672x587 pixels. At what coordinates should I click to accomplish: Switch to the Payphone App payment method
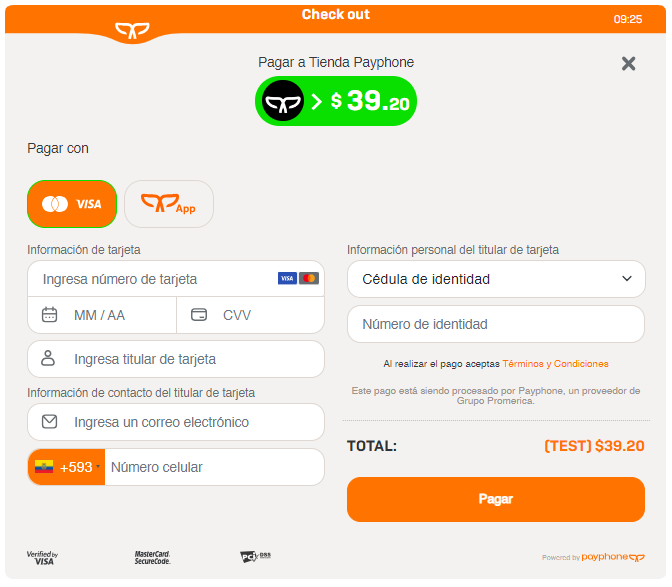(169, 204)
